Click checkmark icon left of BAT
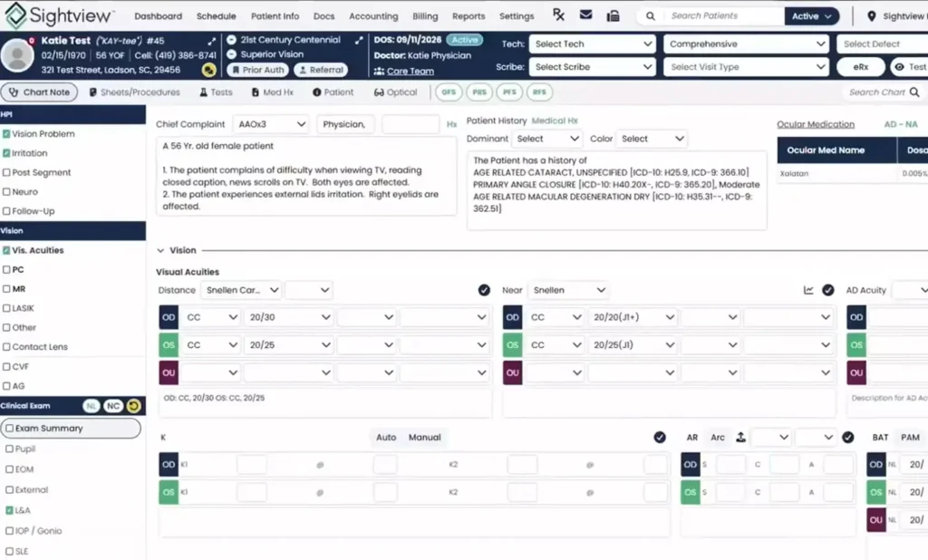This screenshot has height=560, width=928. tap(848, 437)
